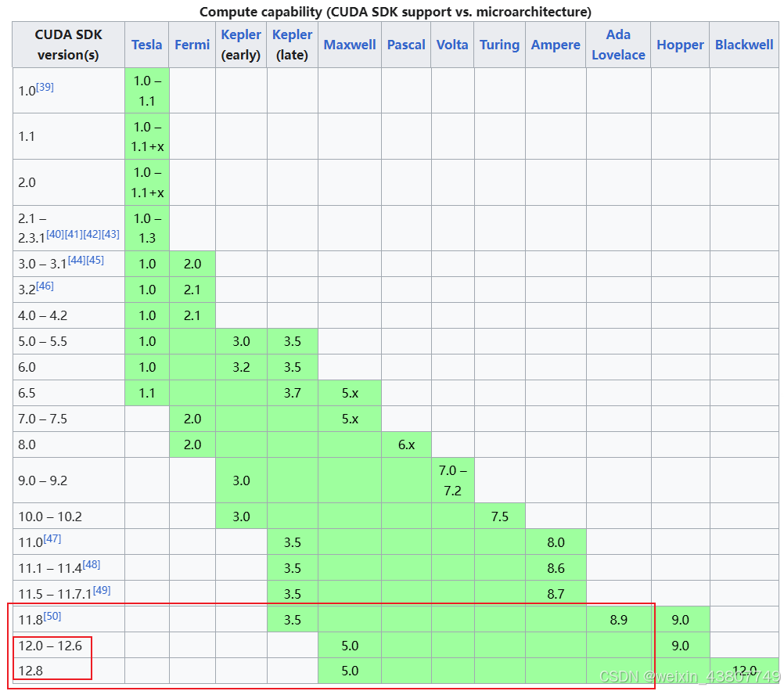This screenshot has width=784, height=691.
Task: Open the Maxwell header link
Action: pyautogui.click(x=350, y=45)
